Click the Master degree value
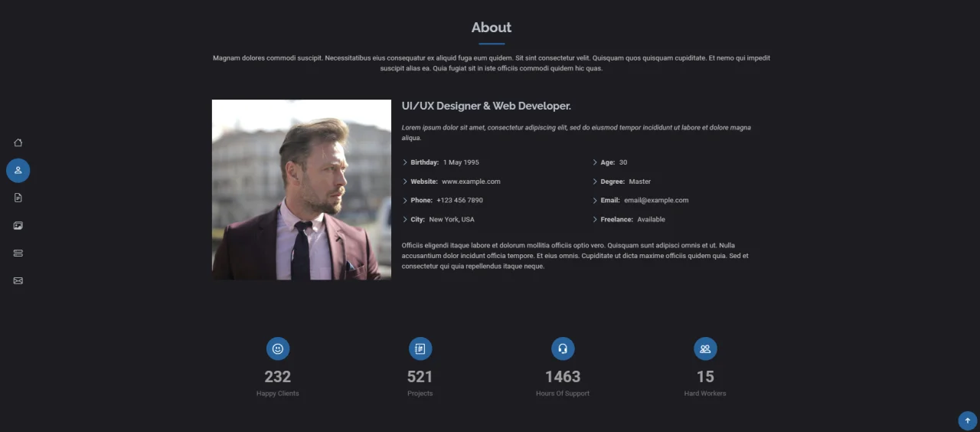Image resolution: width=980 pixels, height=432 pixels. 639,182
